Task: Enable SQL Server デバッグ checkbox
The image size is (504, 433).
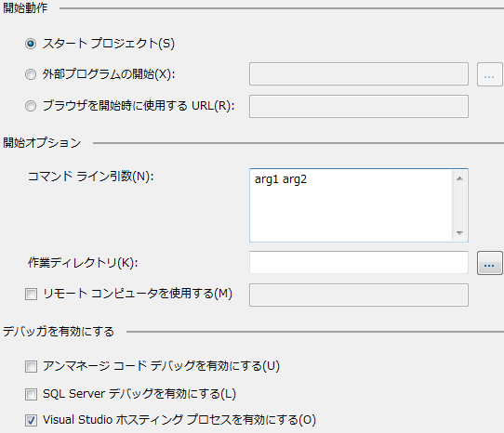Action: pos(32,395)
